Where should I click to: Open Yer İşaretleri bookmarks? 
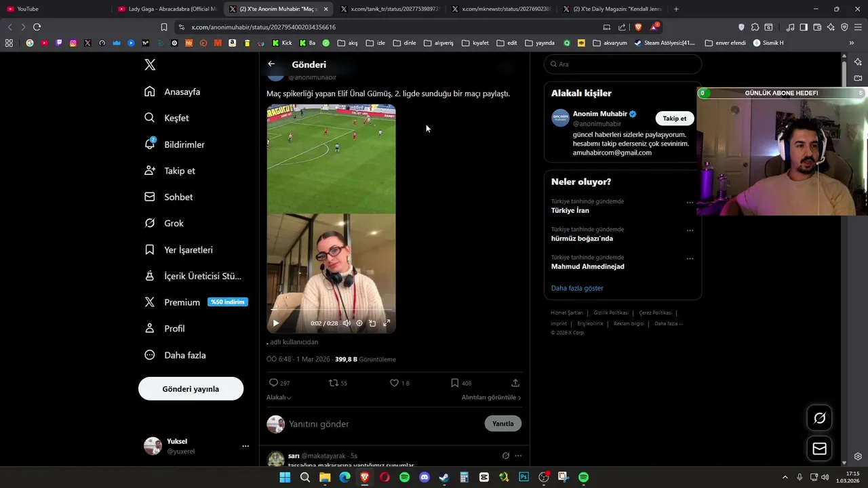[178, 249]
